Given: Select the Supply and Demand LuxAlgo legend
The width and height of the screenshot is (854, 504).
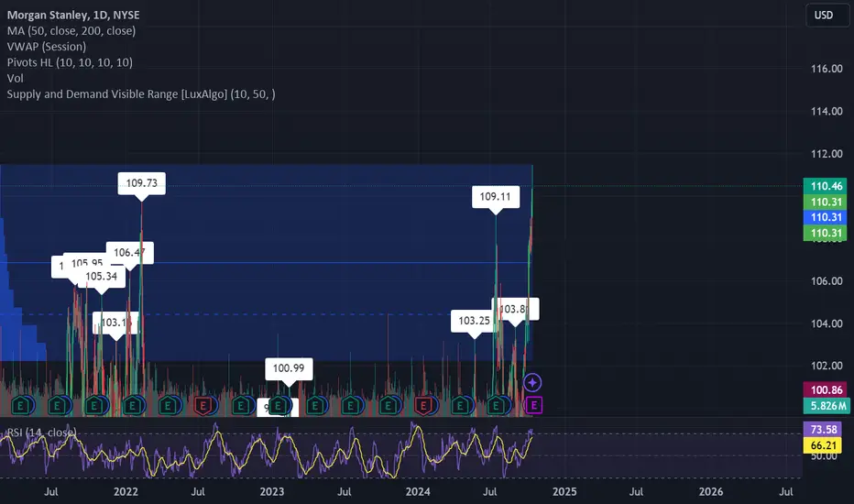Looking at the screenshot, I should (x=141, y=94).
